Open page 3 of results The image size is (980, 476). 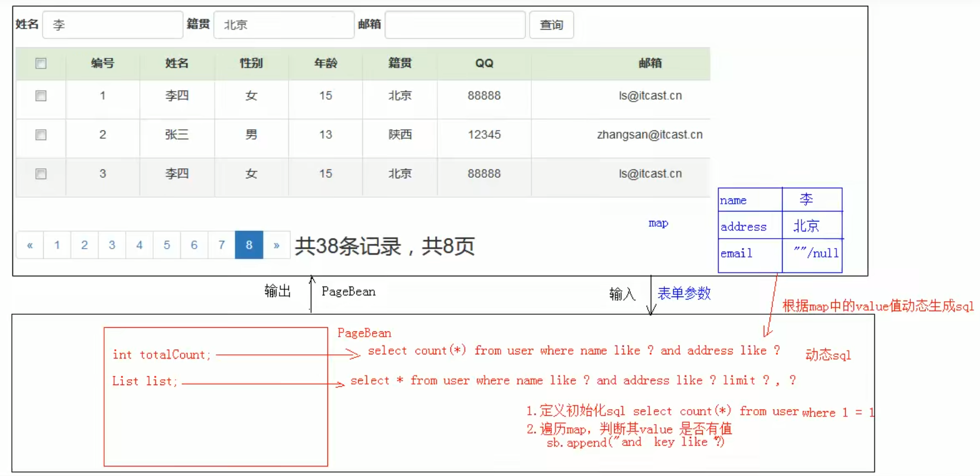click(x=112, y=245)
